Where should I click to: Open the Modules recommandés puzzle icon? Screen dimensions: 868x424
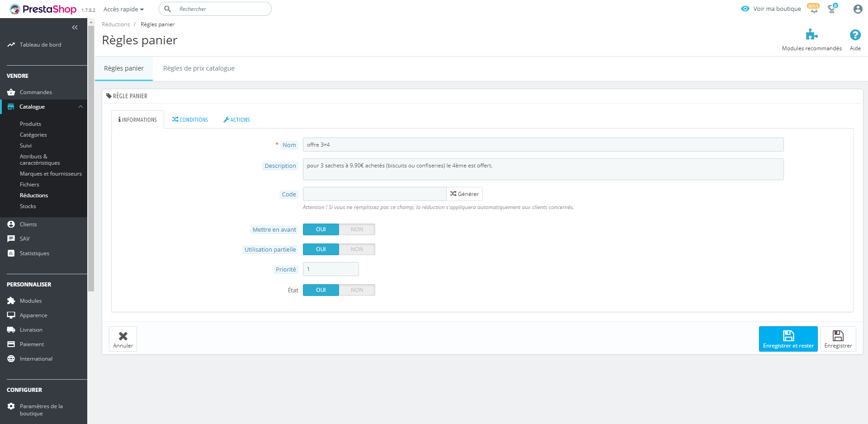tap(811, 35)
